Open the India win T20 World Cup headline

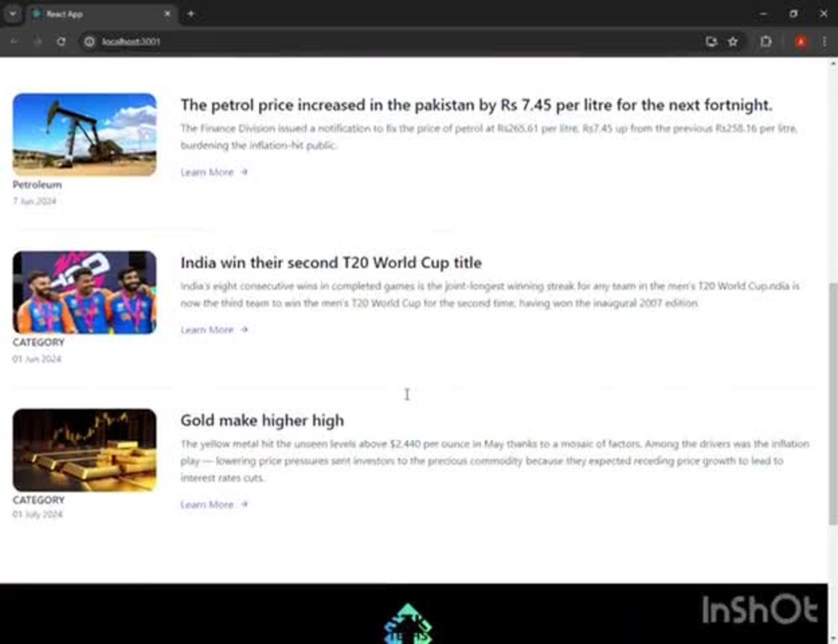pos(331,263)
